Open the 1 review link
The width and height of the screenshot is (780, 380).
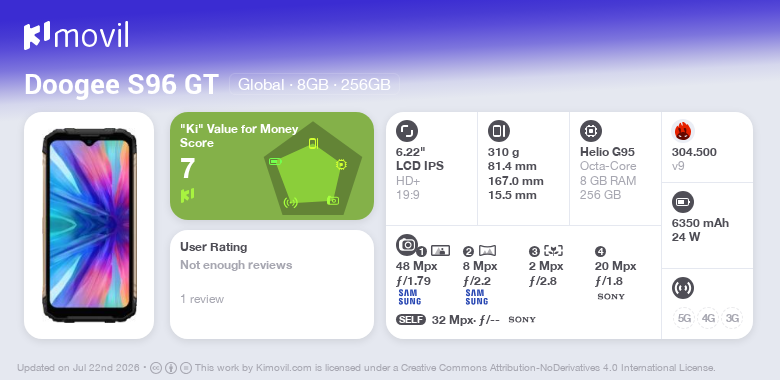[x=202, y=299]
